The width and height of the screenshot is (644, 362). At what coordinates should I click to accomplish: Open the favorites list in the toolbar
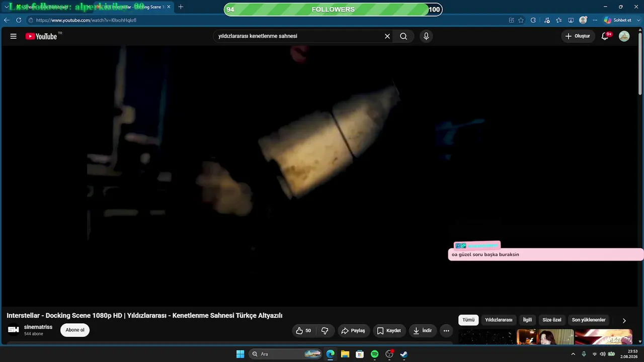point(559,20)
